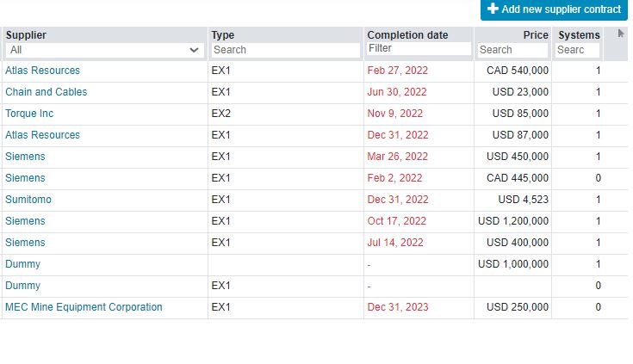
Task: Open the Sumitomo supplier link
Action: pyautogui.click(x=28, y=200)
